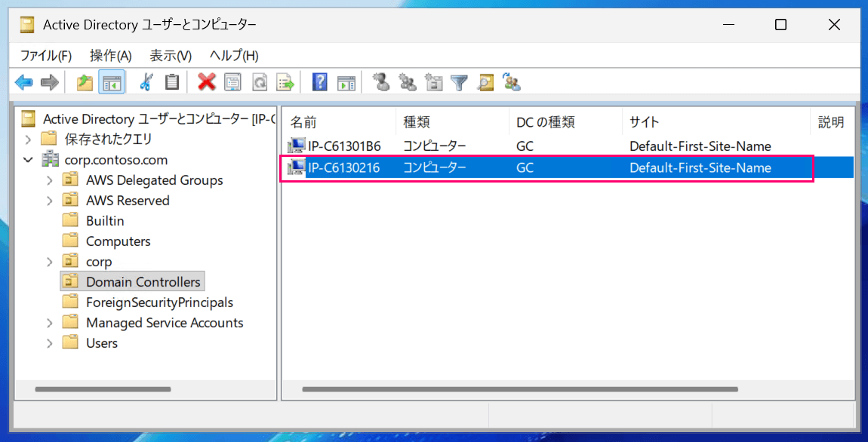Select the Domain Controllers OU

[143, 281]
